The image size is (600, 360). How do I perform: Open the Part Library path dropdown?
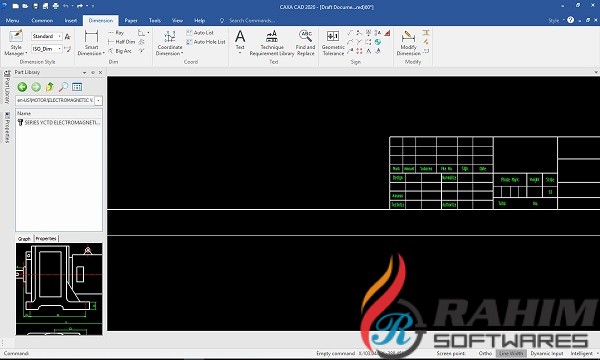pos(98,100)
